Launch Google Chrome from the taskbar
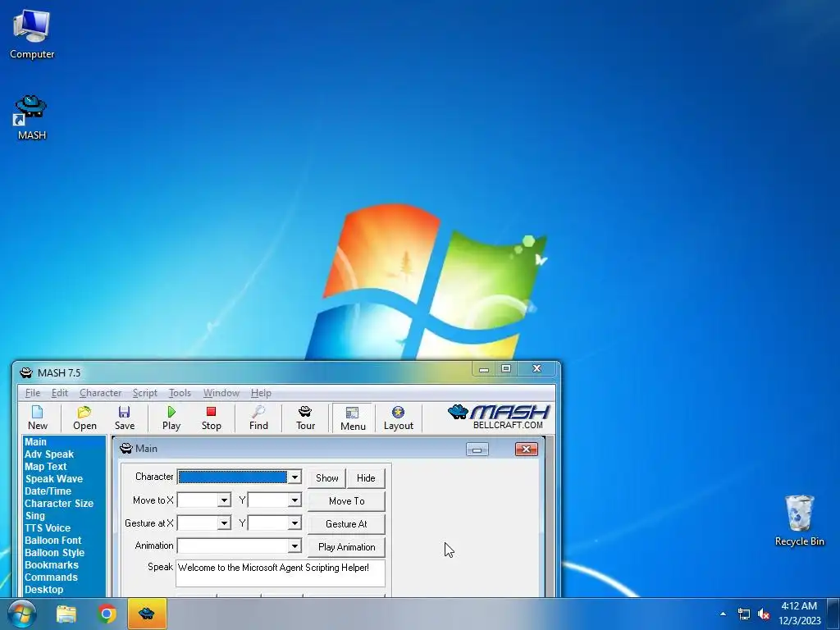840x630 pixels. click(107, 614)
